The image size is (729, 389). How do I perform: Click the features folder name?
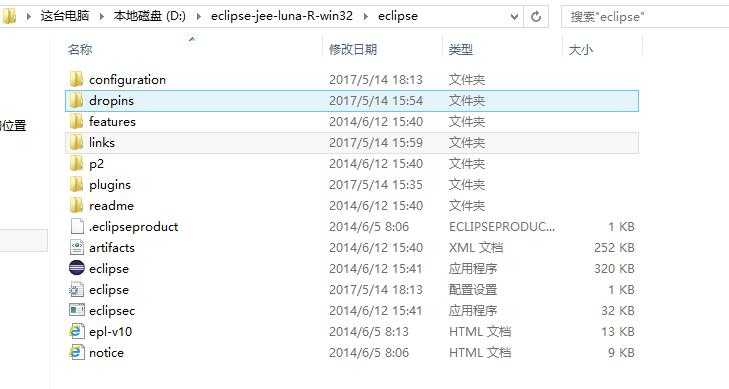[x=112, y=122]
